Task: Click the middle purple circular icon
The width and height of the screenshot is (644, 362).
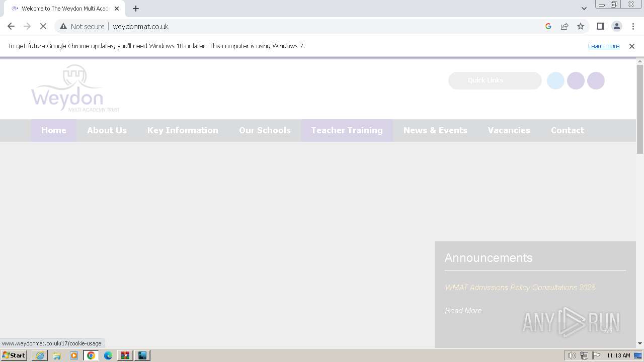Action: (x=576, y=80)
